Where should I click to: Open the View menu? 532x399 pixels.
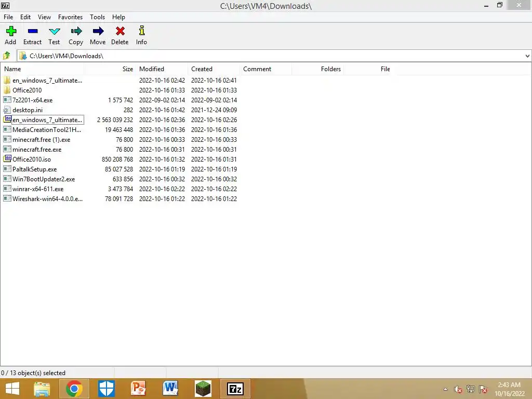(x=45, y=17)
